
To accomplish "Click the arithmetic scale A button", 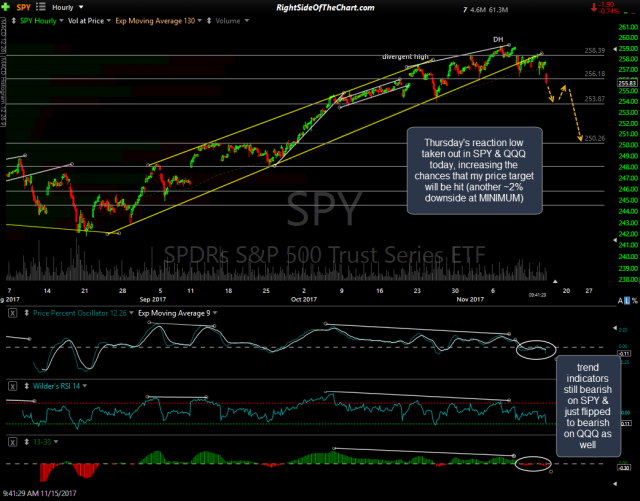I will (620, 301).
